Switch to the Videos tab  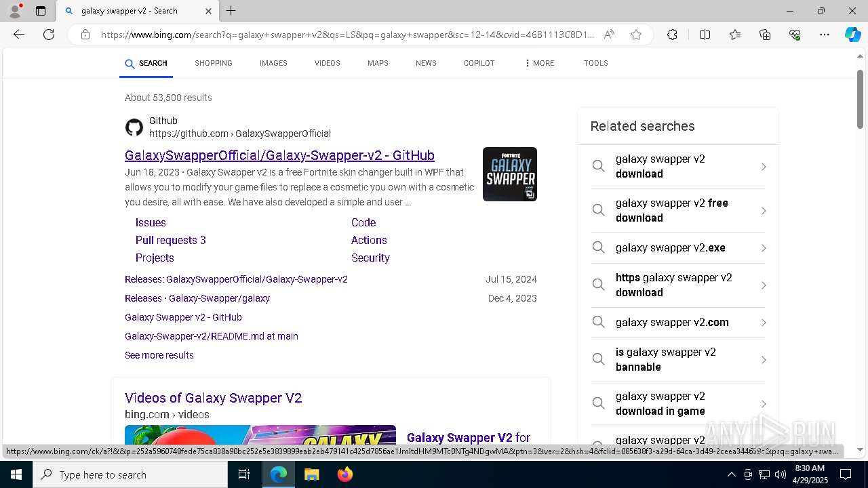click(328, 63)
